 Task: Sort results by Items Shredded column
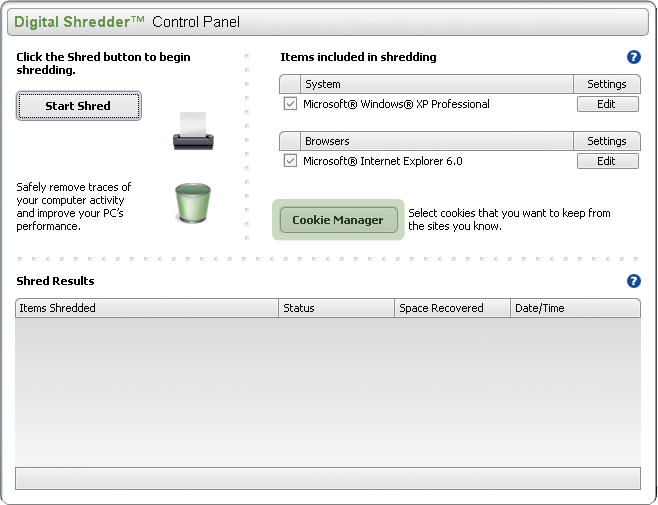point(147,308)
